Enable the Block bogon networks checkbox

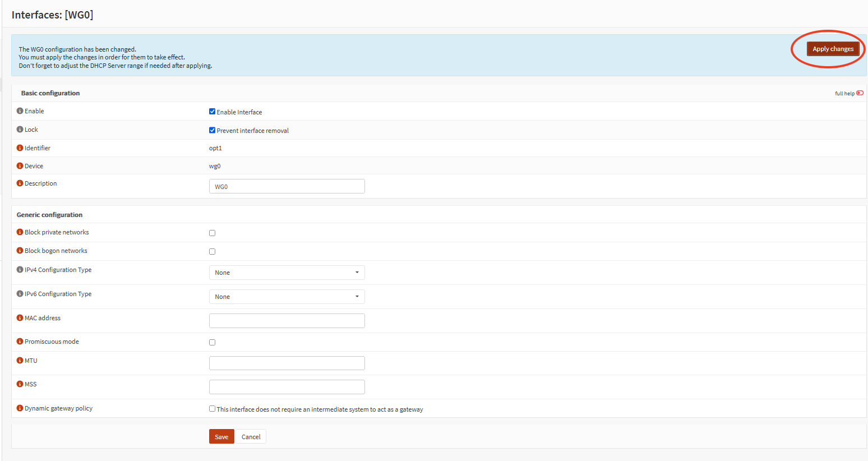tap(213, 251)
